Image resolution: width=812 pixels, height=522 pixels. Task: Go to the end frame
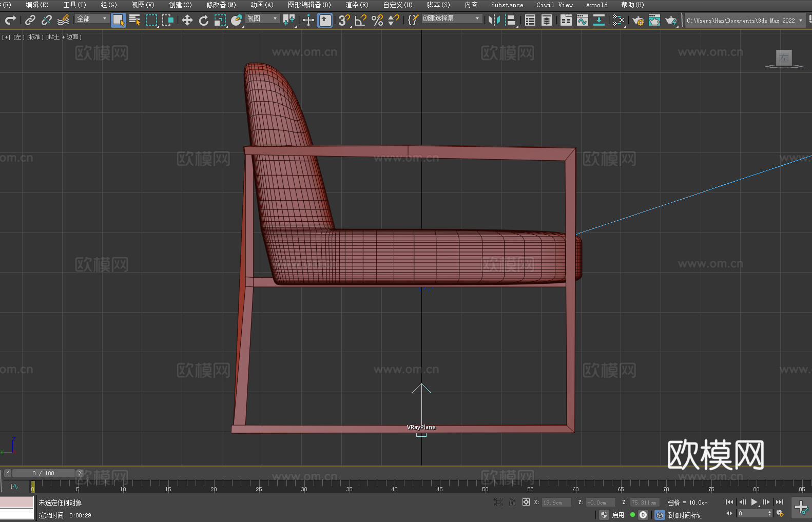[x=780, y=502]
